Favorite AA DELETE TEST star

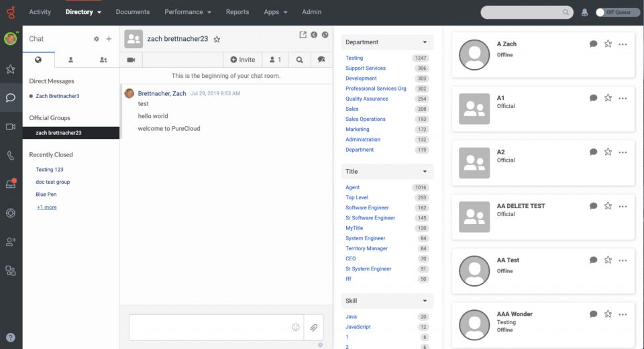point(608,205)
